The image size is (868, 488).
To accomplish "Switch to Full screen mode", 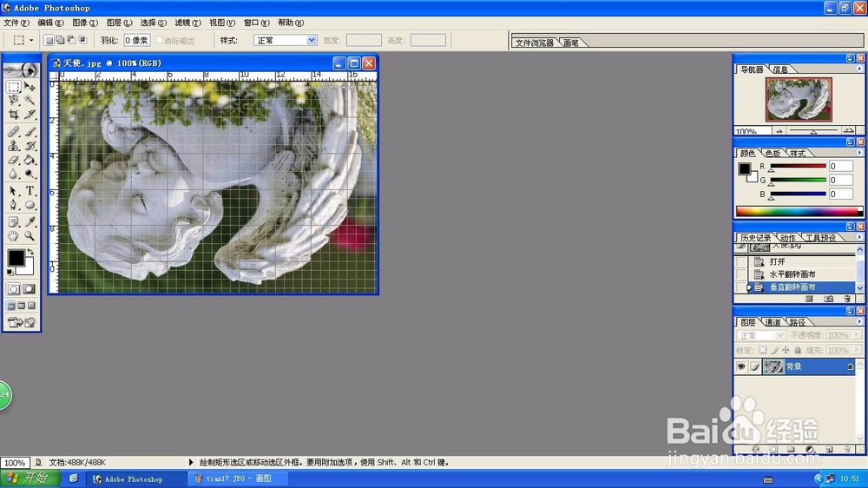I will pyautogui.click(x=31, y=305).
